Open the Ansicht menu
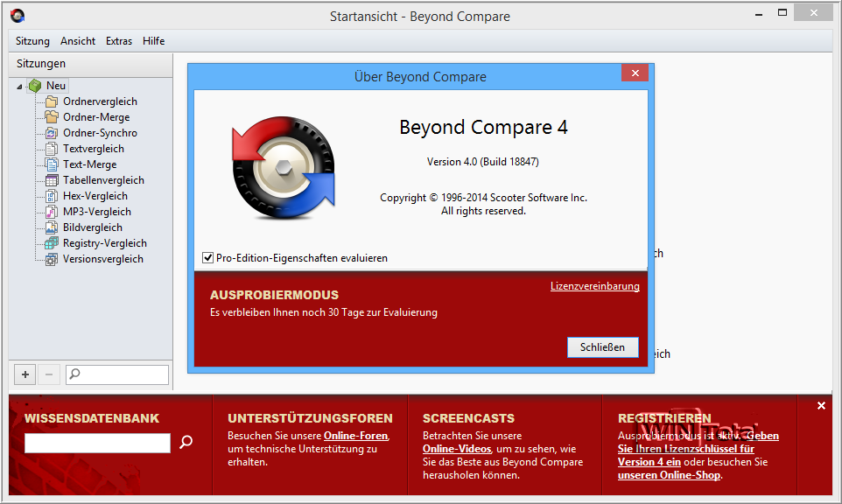 pos(78,41)
